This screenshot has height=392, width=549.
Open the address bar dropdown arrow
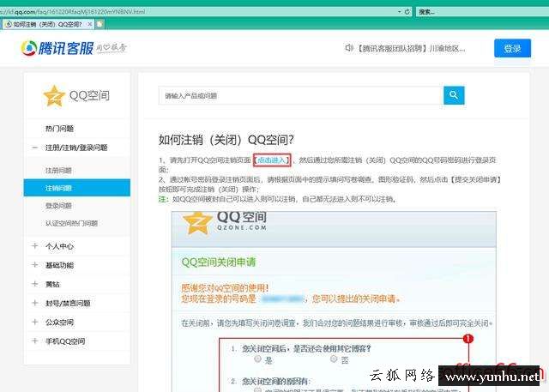[x=400, y=11]
